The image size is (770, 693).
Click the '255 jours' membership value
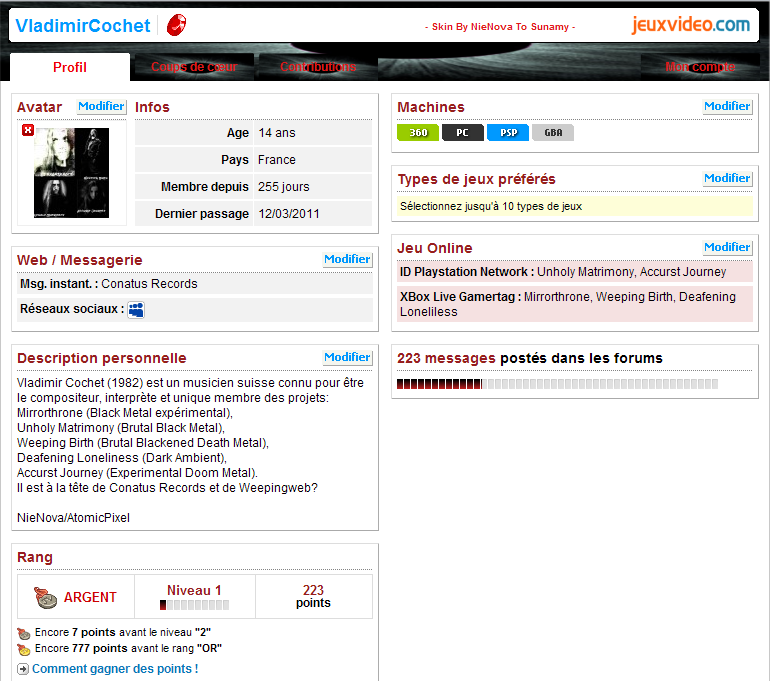coord(284,187)
